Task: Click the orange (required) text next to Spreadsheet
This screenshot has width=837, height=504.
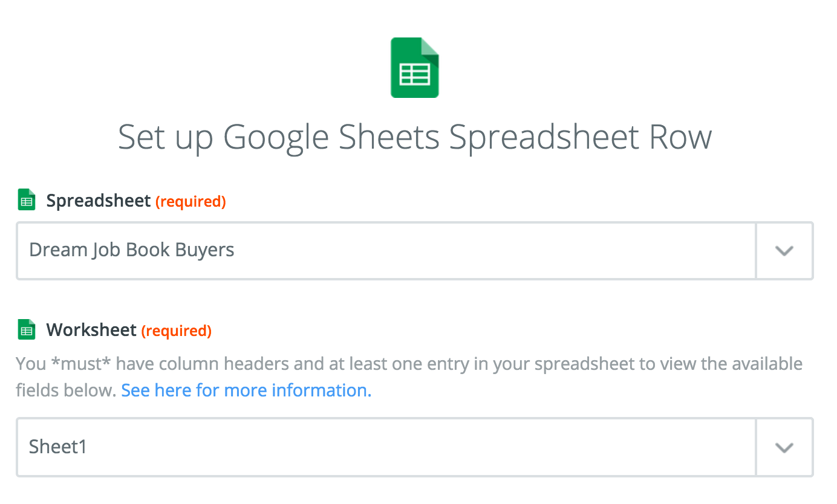Action: coord(191,201)
